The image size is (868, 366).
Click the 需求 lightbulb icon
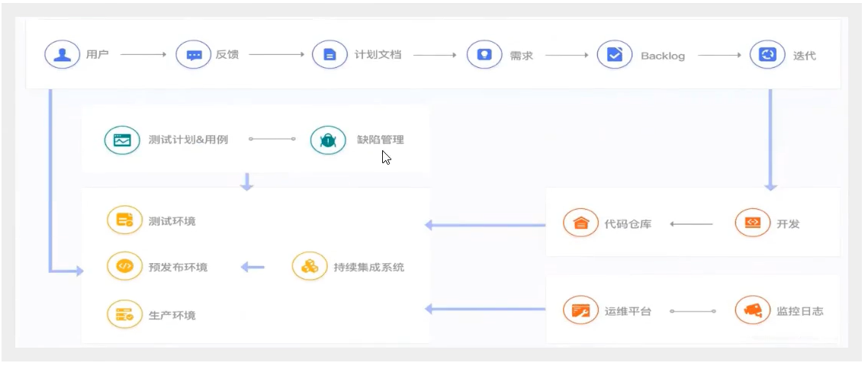click(x=484, y=55)
